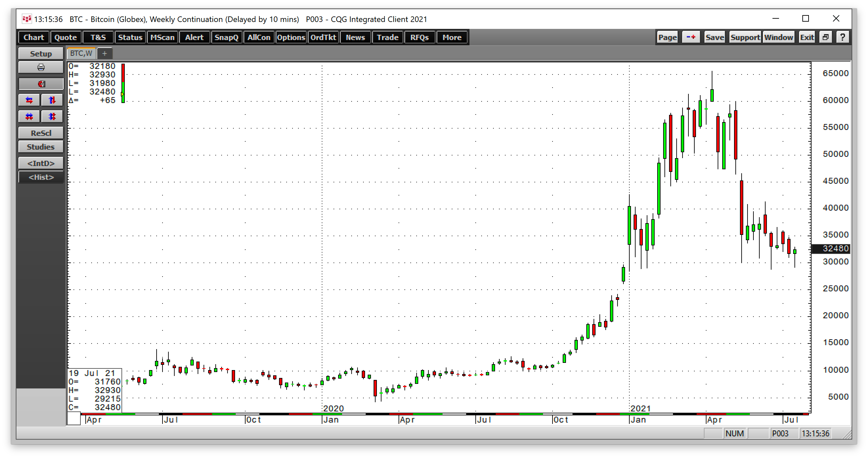The image size is (868, 458).
Task: Add a new chart tab with plus
Action: coord(105,53)
